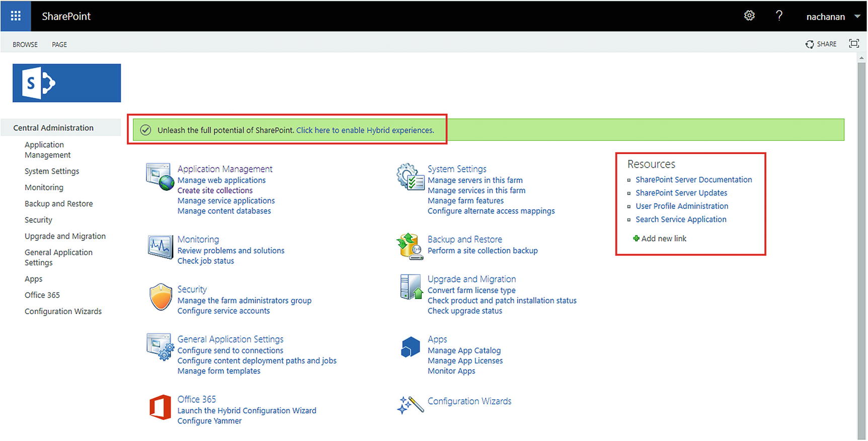Click the Security shield icon
Viewport: 868px width, 441px height.
161,297
